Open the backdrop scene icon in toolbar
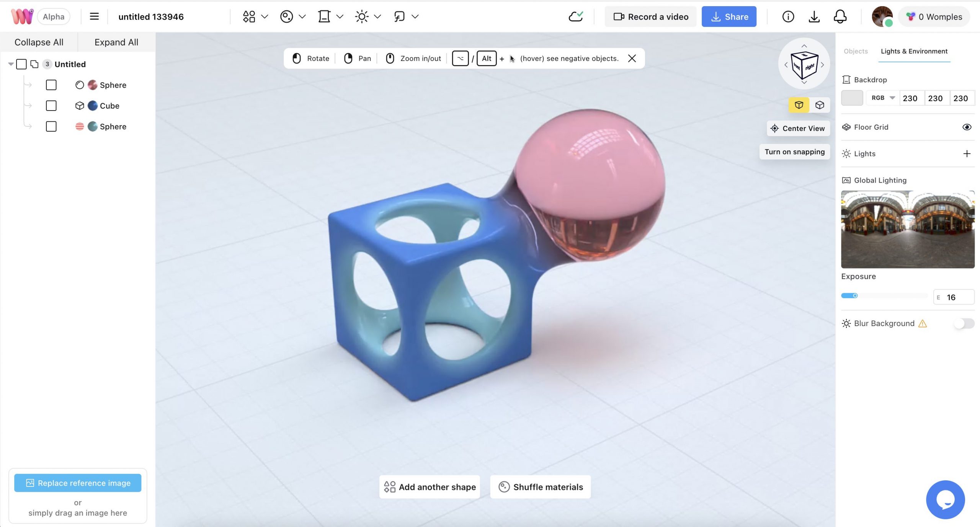Viewport: 980px width, 527px height. click(x=324, y=16)
